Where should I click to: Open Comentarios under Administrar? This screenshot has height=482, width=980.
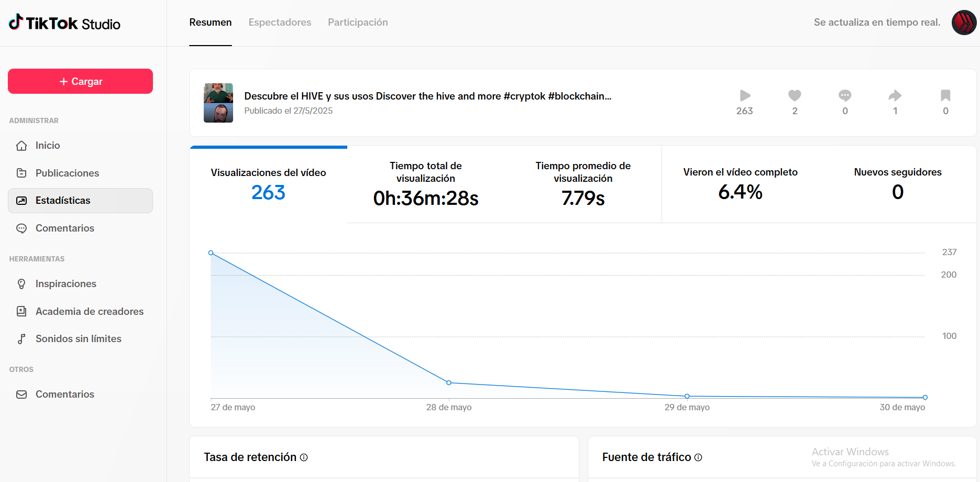tap(80, 228)
